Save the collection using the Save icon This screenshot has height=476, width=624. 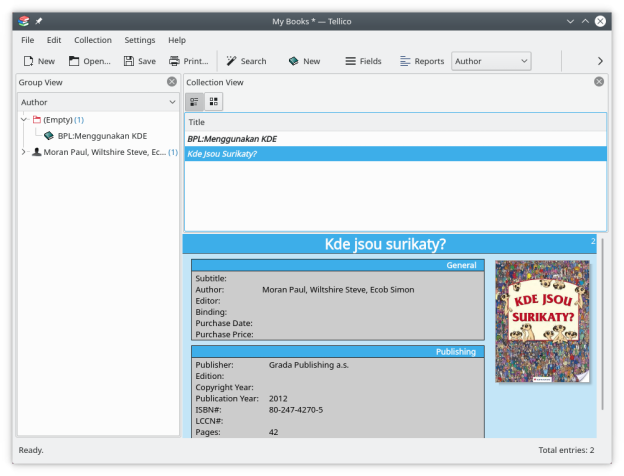tap(130, 61)
